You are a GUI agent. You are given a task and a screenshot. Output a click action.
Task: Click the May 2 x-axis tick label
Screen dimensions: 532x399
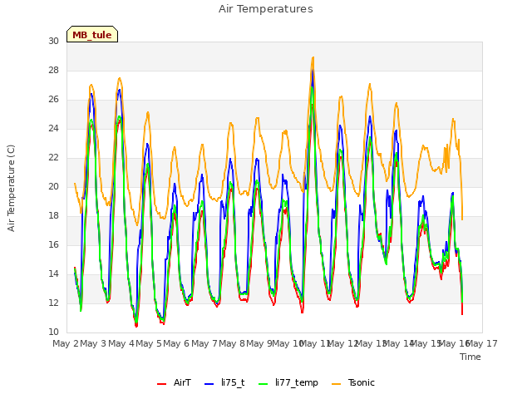pyautogui.click(x=66, y=343)
